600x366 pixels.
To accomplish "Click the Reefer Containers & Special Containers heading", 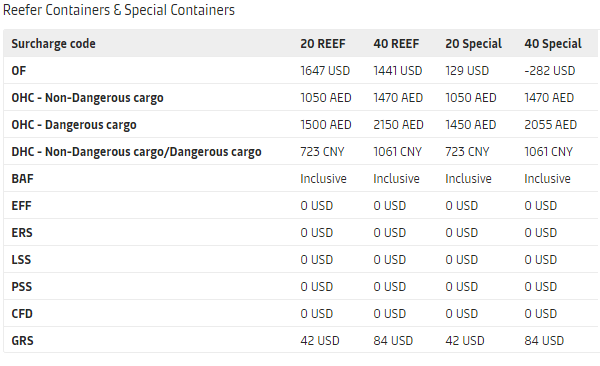I will tap(119, 10).
